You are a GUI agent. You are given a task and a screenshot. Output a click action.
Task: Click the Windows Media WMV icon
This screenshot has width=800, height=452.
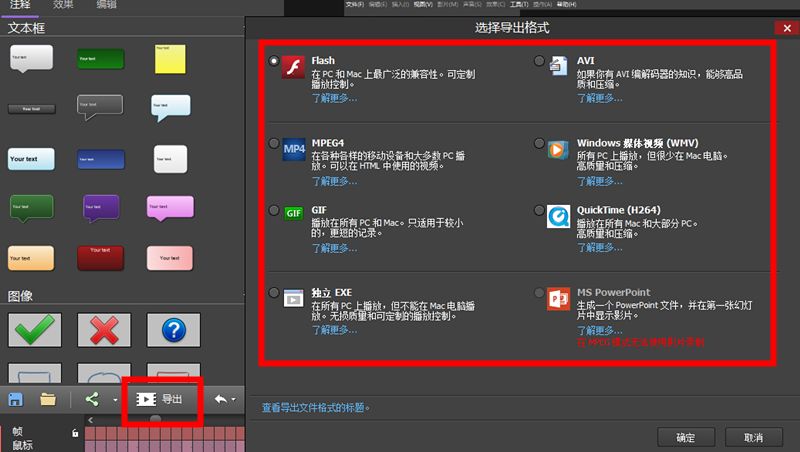click(x=558, y=149)
